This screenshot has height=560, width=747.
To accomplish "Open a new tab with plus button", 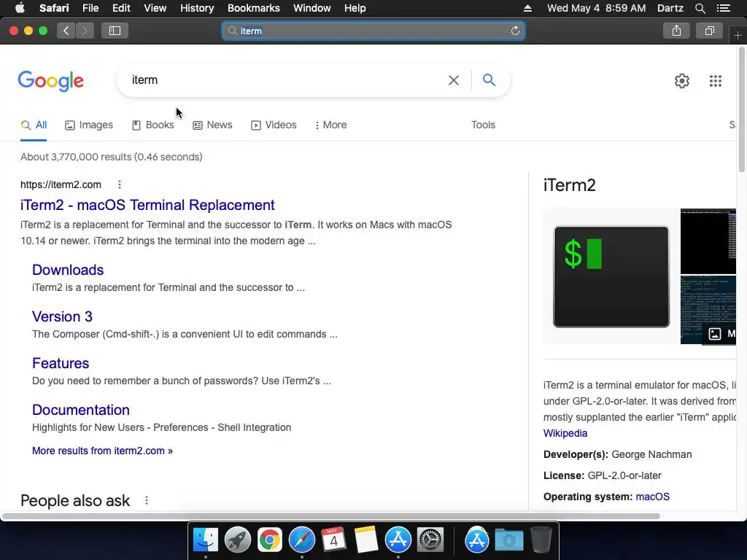I will click(x=738, y=35).
